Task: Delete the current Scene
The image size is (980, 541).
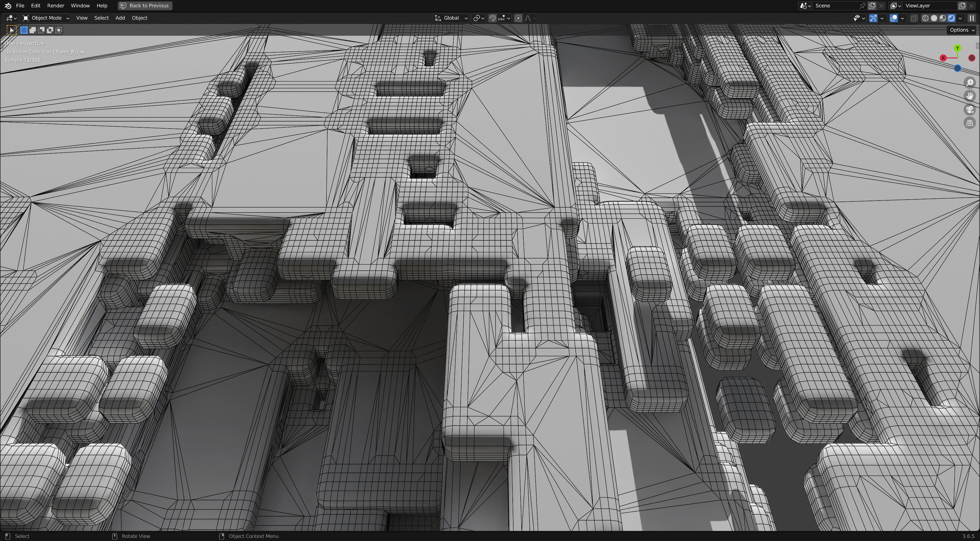Action: point(881,6)
